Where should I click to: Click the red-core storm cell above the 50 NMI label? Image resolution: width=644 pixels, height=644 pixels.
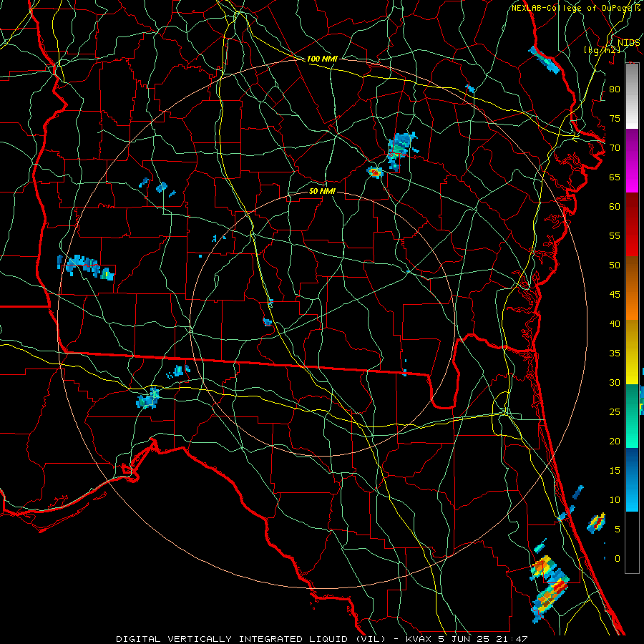point(374,172)
